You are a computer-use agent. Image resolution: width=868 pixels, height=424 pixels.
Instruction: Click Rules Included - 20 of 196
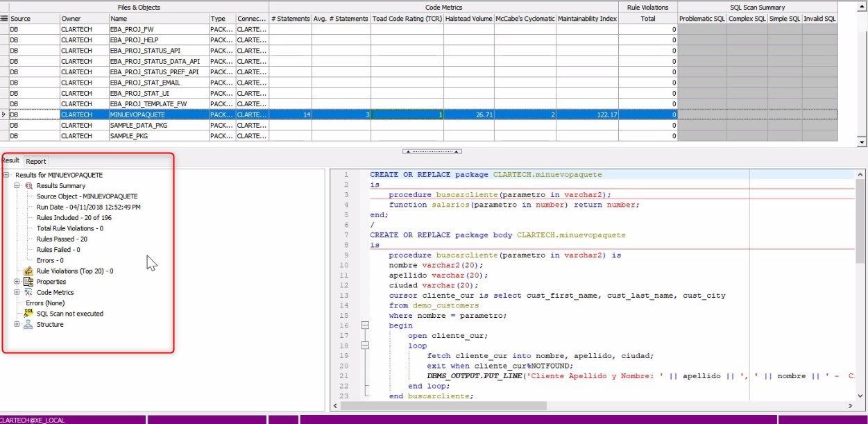tap(74, 218)
